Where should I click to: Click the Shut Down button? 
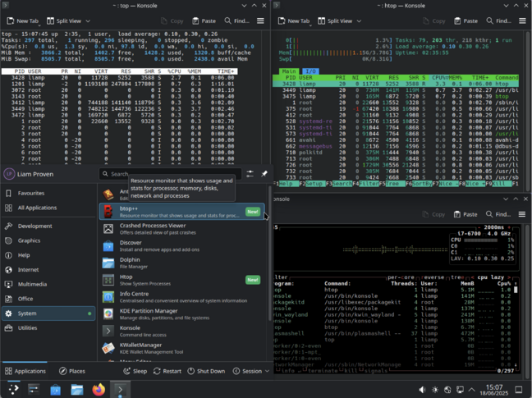(206, 371)
